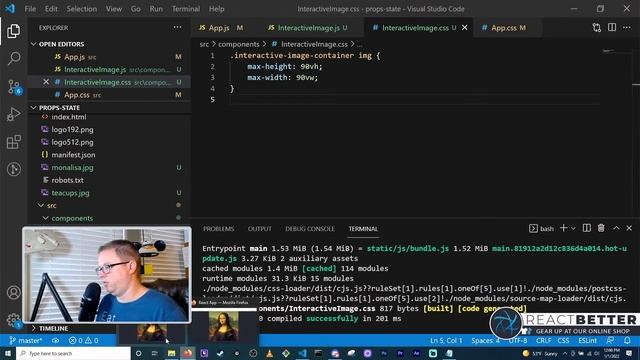
Task: Open teacups.jpg in file tree
Action: pos(70,193)
